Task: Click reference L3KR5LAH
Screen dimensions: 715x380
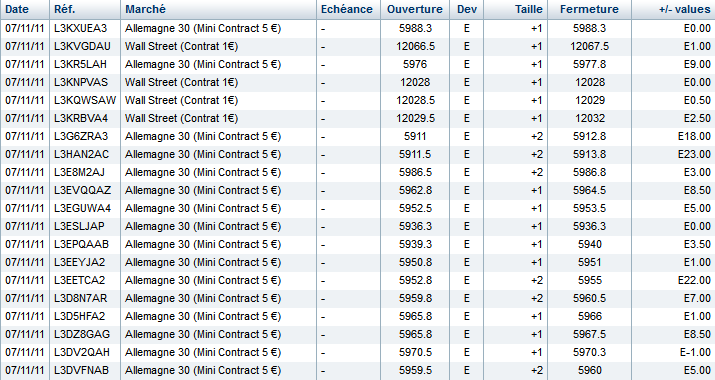Action: coord(80,64)
